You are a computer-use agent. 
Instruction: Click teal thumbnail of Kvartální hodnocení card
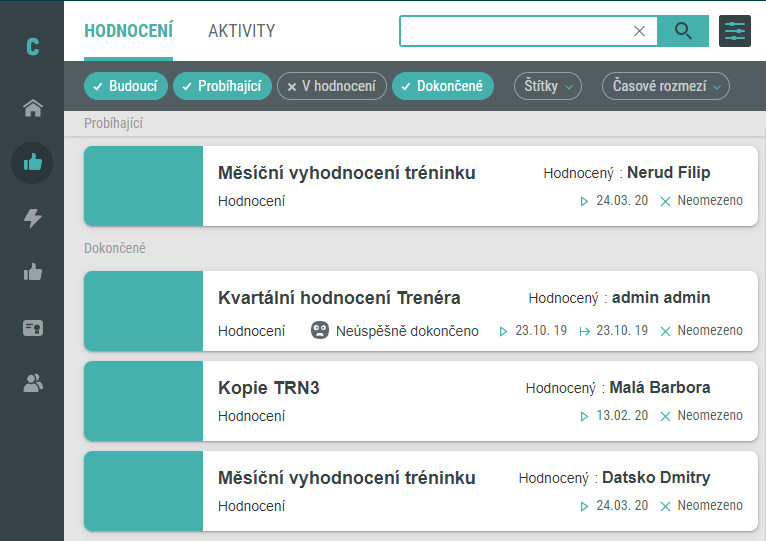click(143, 311)
